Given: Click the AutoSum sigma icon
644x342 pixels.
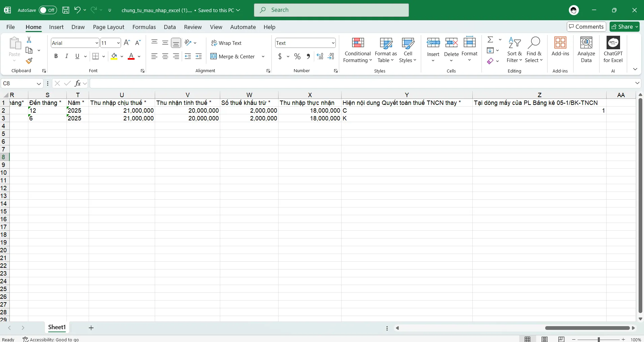Looking at the screenshot, I should click(x=490, y=39).
